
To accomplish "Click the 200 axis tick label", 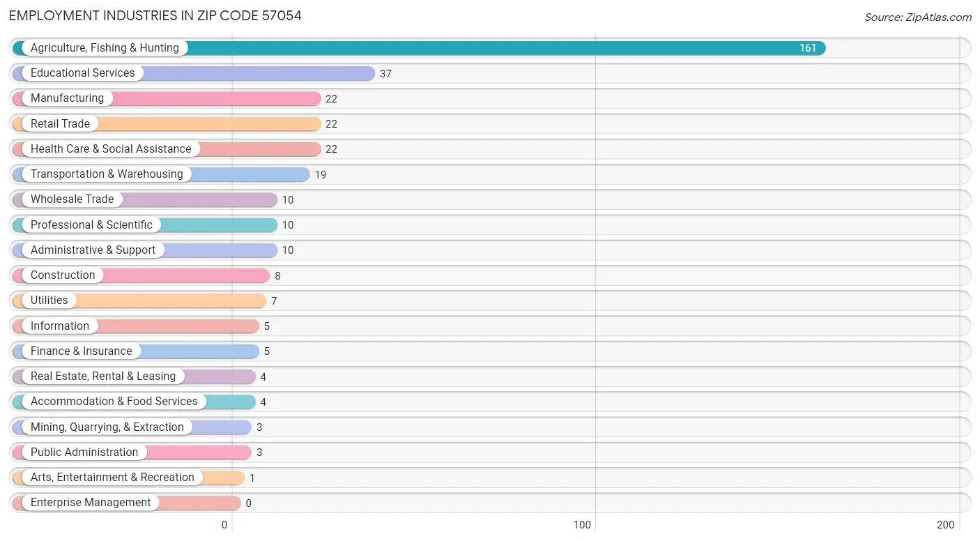I will (x=945, y=525).
